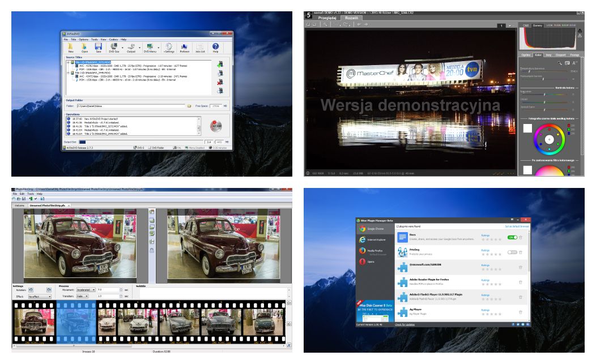This screenshot has height=364, width=596.
Task: Open the Codecs menu in AVStoDVD
Action: point(113,40)
